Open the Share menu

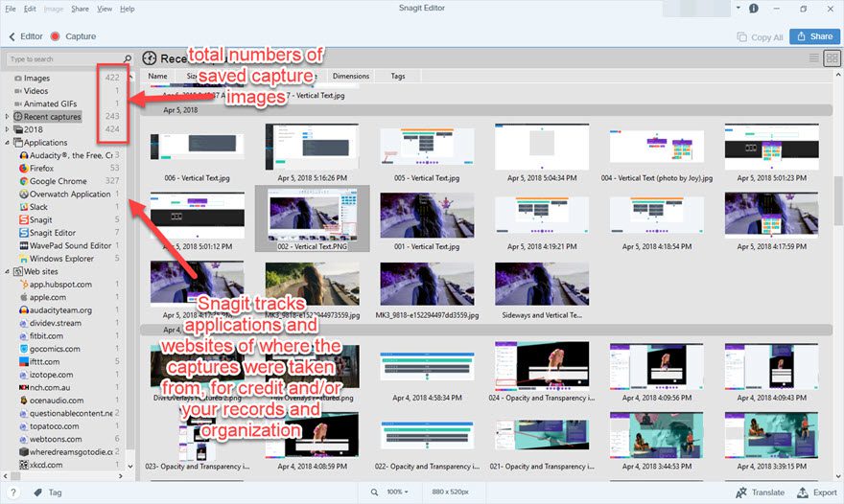tap(80, 9)
